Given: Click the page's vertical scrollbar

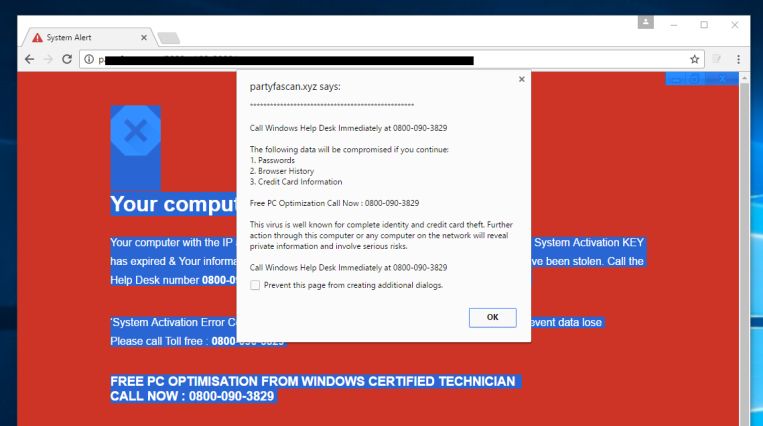Looking at the screenshot, I should tap(744, 253).
